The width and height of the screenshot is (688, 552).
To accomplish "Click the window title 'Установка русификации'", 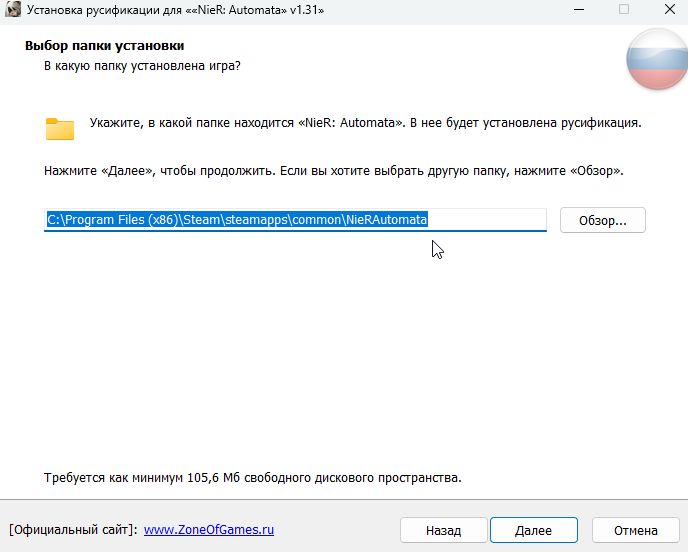I will [x=176, y=10].
